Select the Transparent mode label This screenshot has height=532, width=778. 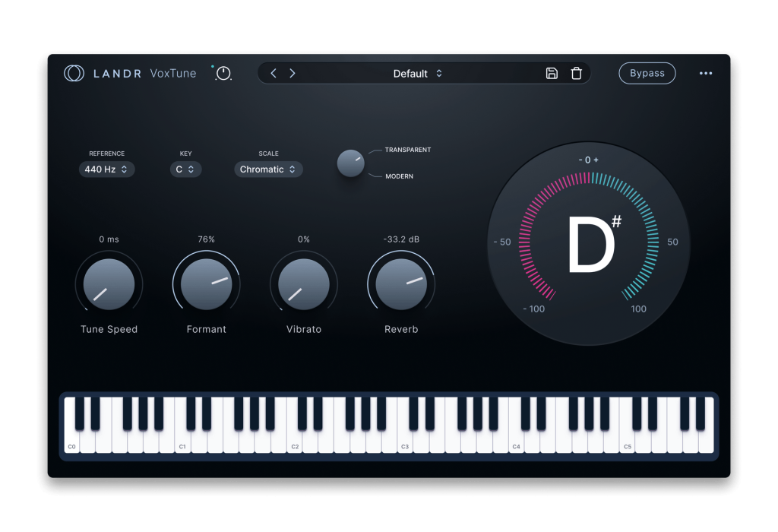pyautogui.click(x=407, y=150)
